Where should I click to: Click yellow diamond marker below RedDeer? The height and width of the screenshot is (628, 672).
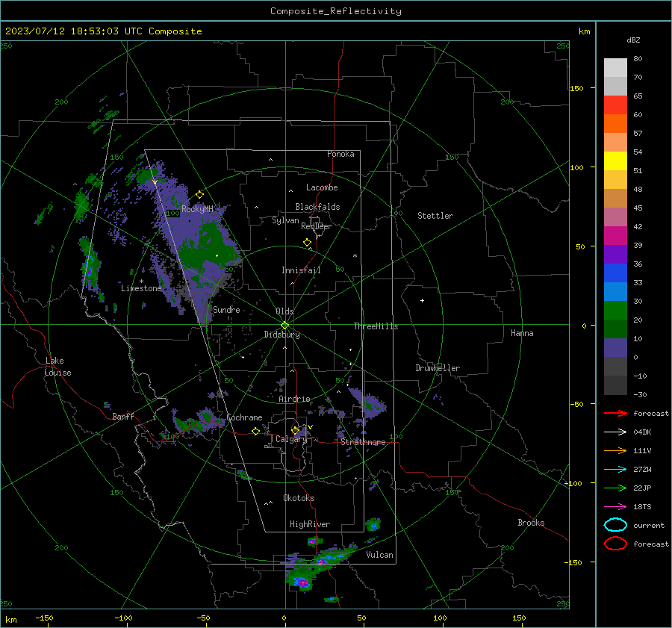(308, 243)
